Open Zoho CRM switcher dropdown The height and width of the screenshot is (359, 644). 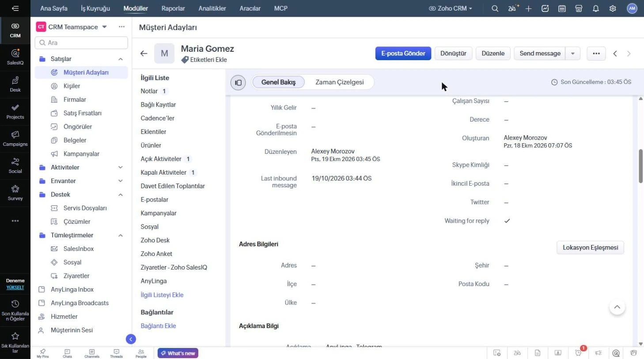pyautogui.click(x=451, y=8)
